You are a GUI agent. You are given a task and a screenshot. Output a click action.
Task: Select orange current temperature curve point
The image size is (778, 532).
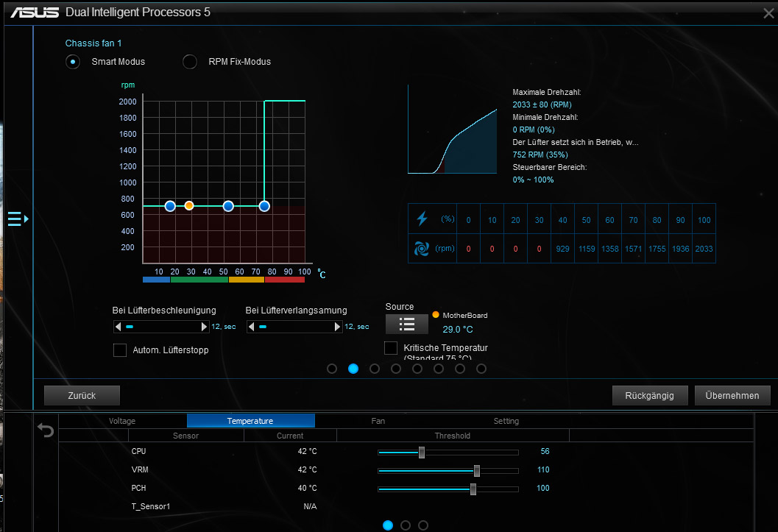click(189, 206)
